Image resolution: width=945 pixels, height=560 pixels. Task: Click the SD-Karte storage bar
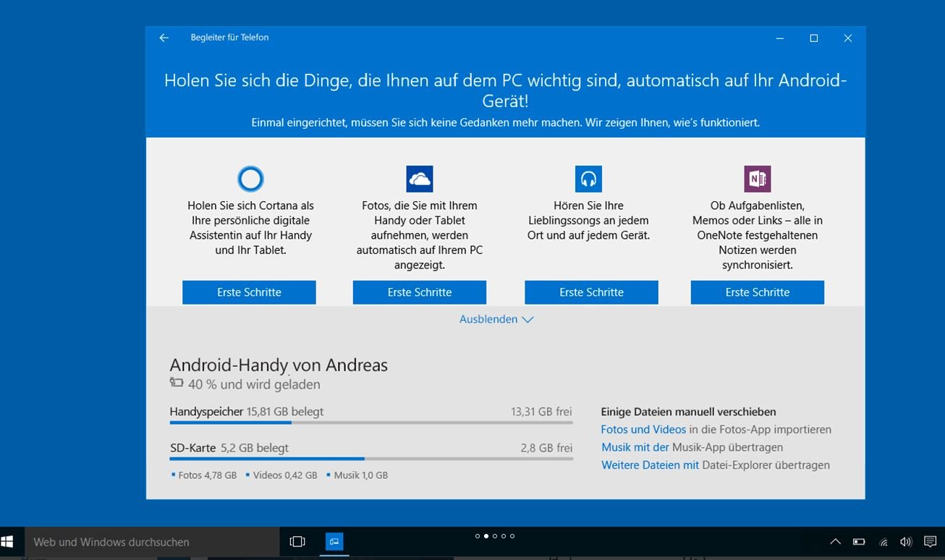pos(371,458)
